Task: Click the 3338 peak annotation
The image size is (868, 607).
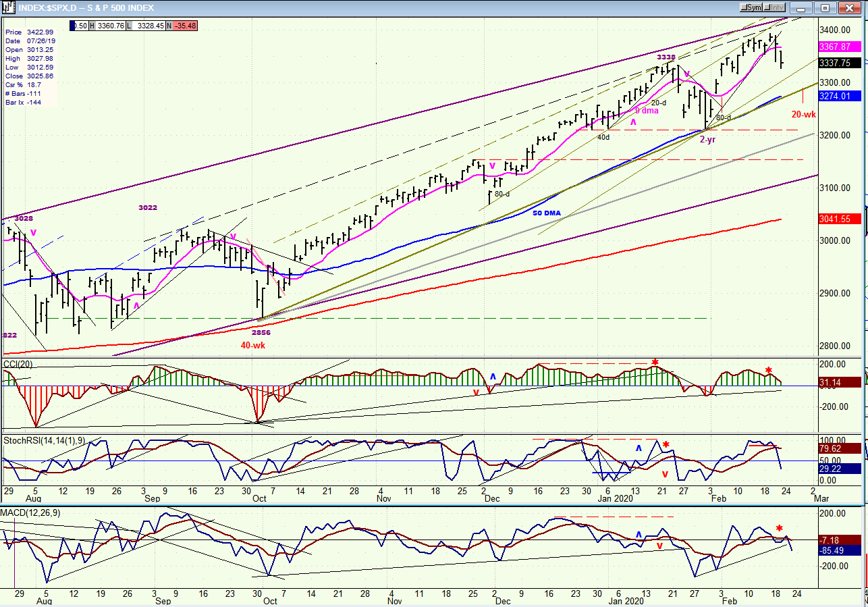Action: (666, 57)
